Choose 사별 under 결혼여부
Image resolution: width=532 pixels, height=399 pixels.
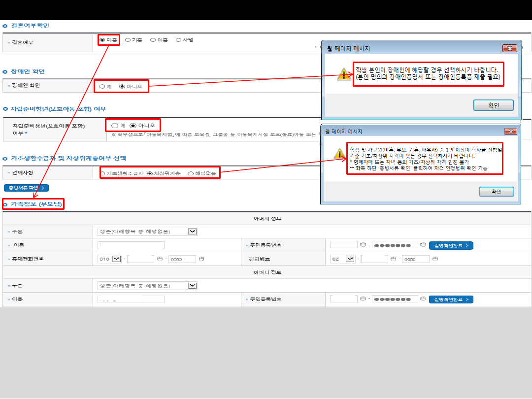[178, 40]
